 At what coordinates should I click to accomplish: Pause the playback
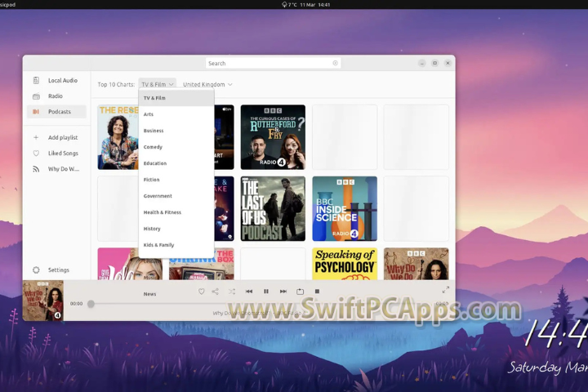tap(266, 292)
